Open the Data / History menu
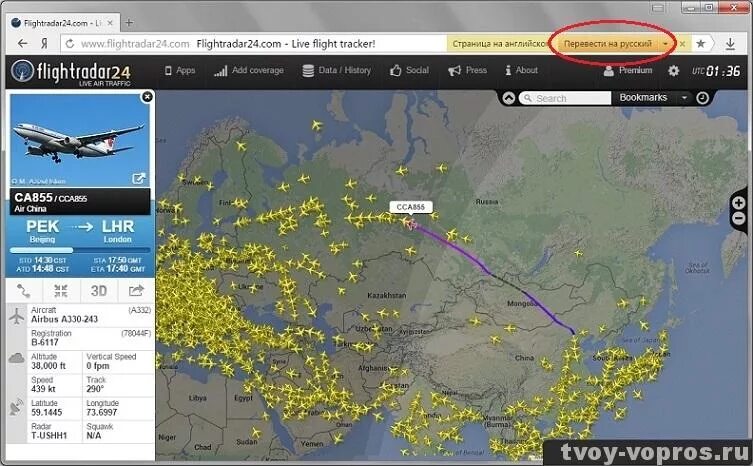Viewport: 753px width, 466px height. pos(337,71)
